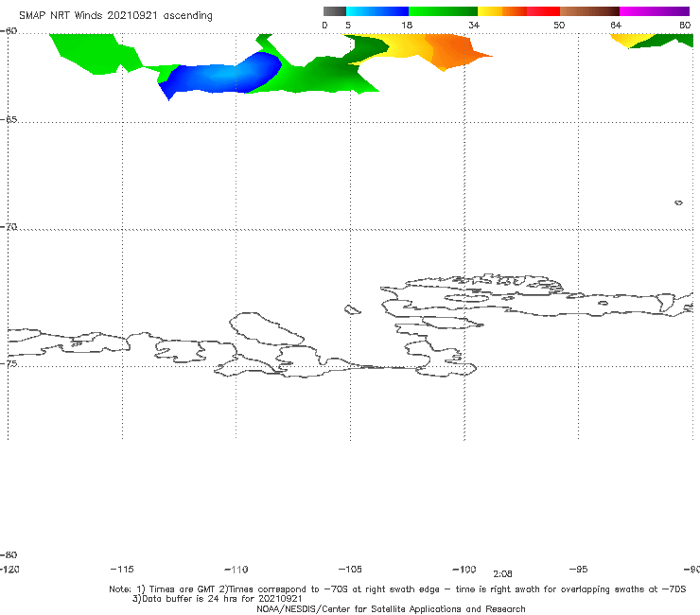Click the latitude label '-70'
700x615 pixels.
click(x=9, y=227)
